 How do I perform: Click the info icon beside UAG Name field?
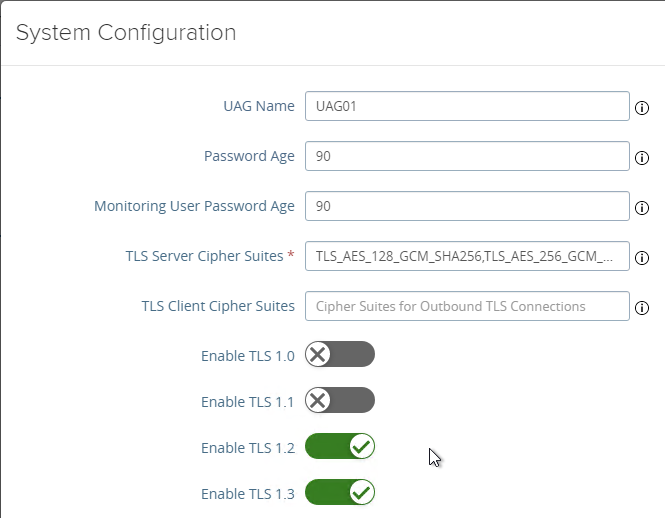pyautogui.click(x=642, y=107)
